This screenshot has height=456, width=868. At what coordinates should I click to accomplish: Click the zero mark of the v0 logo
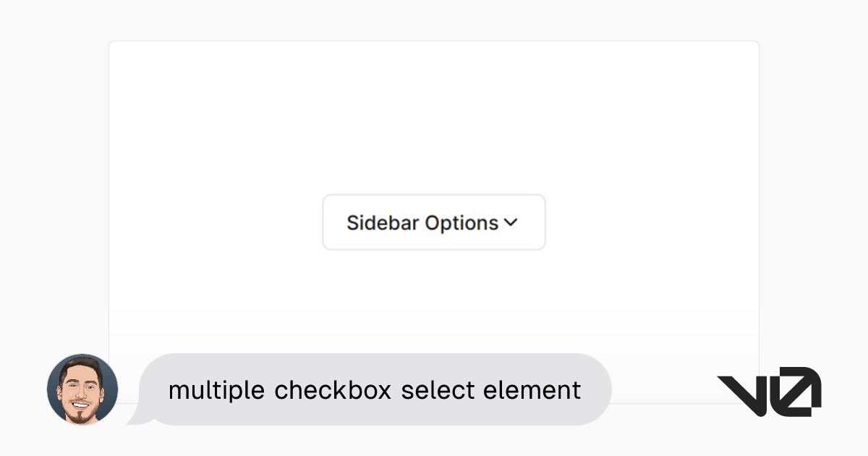(796, 391)
